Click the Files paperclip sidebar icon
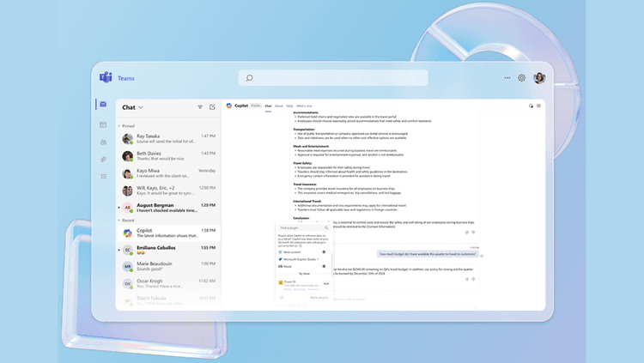This screenshot has height=363, width=644. pos(103,159)
